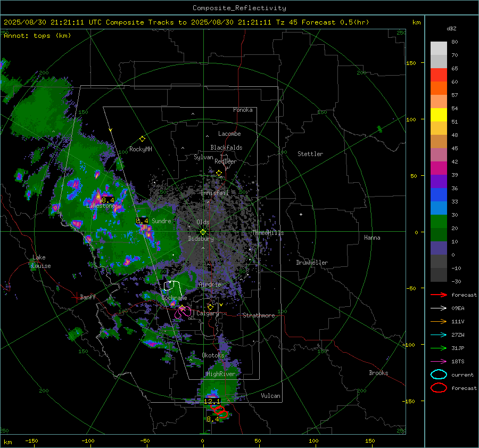Click the 8.4 label below the 12.1 storm

click(212, 419)
